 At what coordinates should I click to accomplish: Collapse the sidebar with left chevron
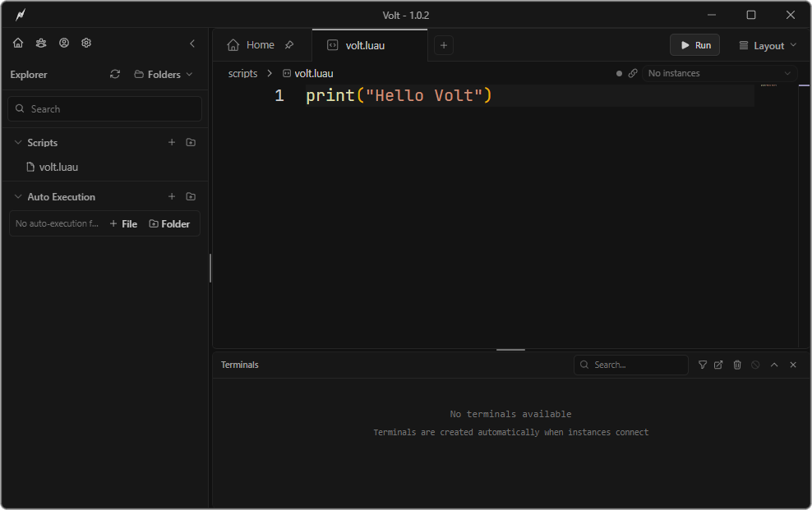click(x=192, y=44)
